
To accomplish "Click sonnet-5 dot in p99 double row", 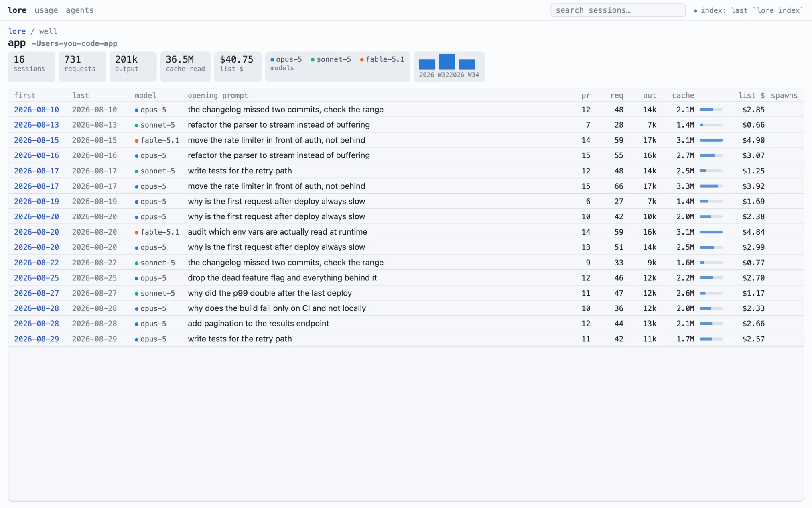I will tap(137, 294).
